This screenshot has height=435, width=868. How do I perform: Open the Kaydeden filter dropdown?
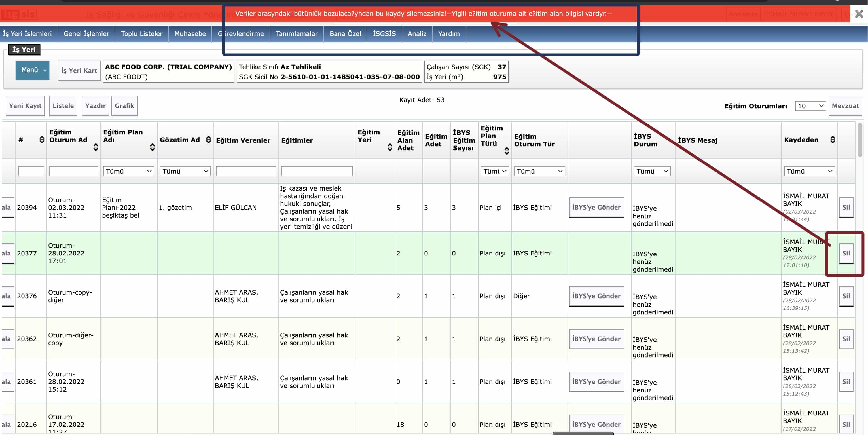(x=809, y=171)
